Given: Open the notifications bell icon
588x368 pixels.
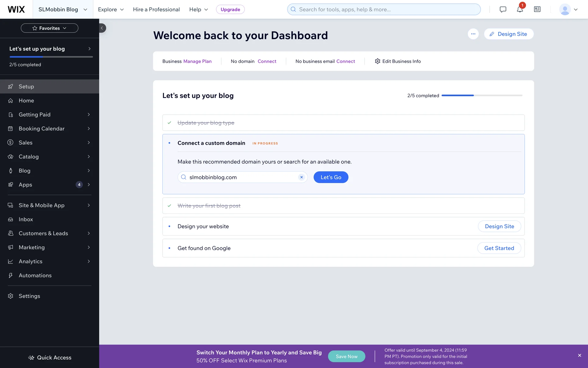Looking at the screenshot, I should point(520,10).
